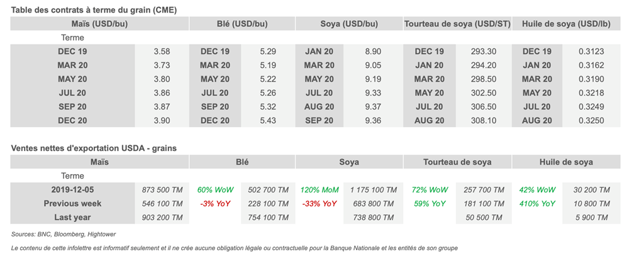Click the 873 500 TM corn export value
The width and height of the screenshot is (644, 264).
point(162,190)
